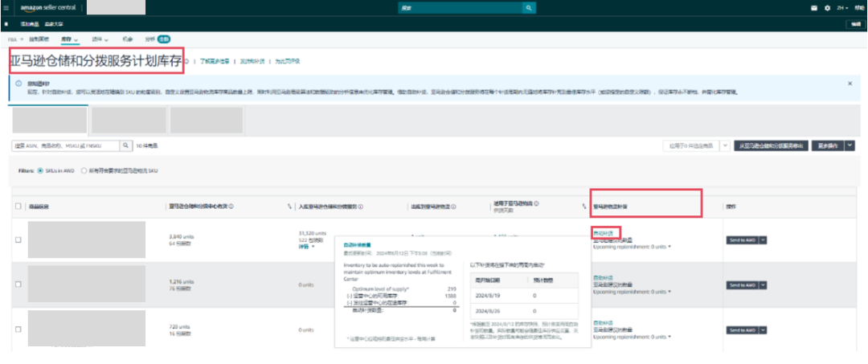Open the FBA breadcrumb menu item
The image size is (868, 364).
click(x=12, y=39)
